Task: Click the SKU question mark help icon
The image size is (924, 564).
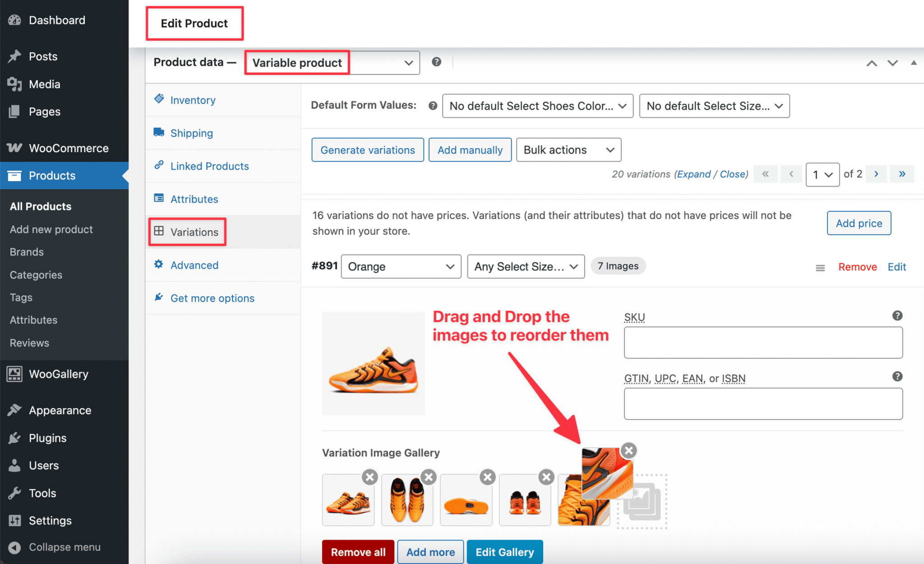Action: click(x=897, y=315)
